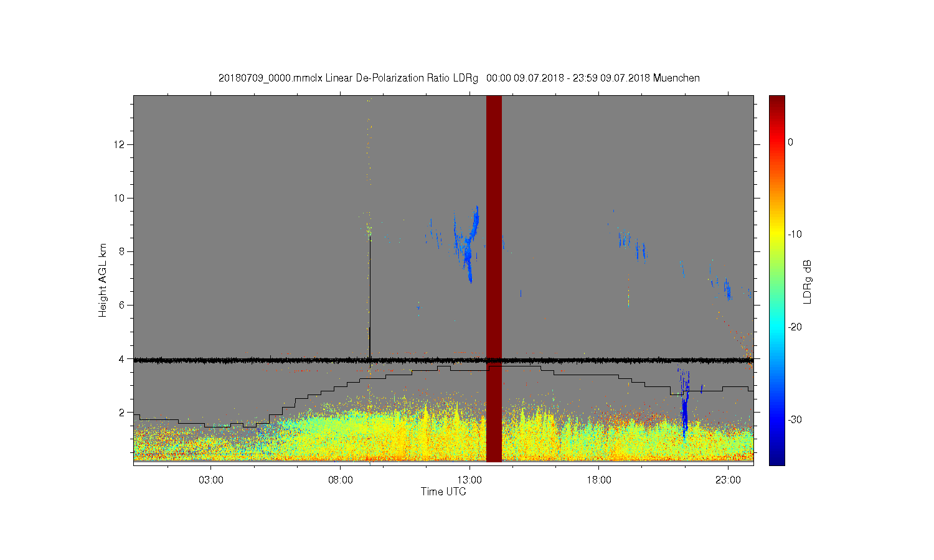Click the dark blue echo column near 21:30
The width and height of the screenshot is (934, 560).
[684, 404]
